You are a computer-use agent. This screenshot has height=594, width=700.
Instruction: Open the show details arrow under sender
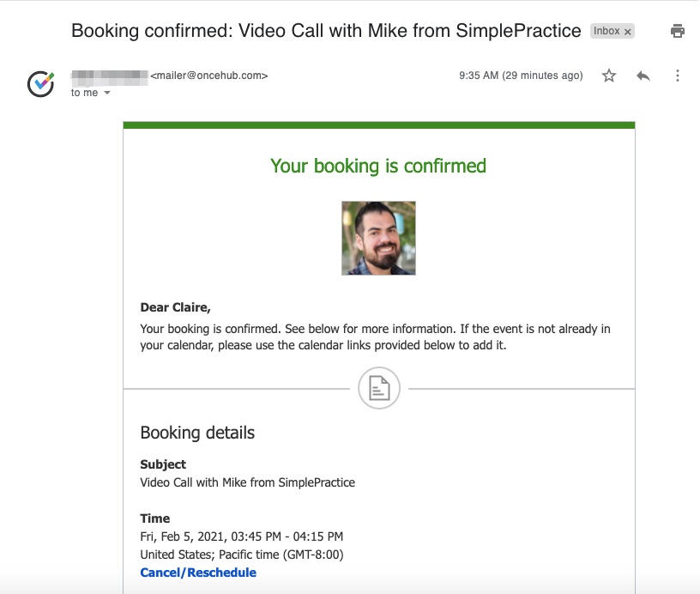(106, 93)
